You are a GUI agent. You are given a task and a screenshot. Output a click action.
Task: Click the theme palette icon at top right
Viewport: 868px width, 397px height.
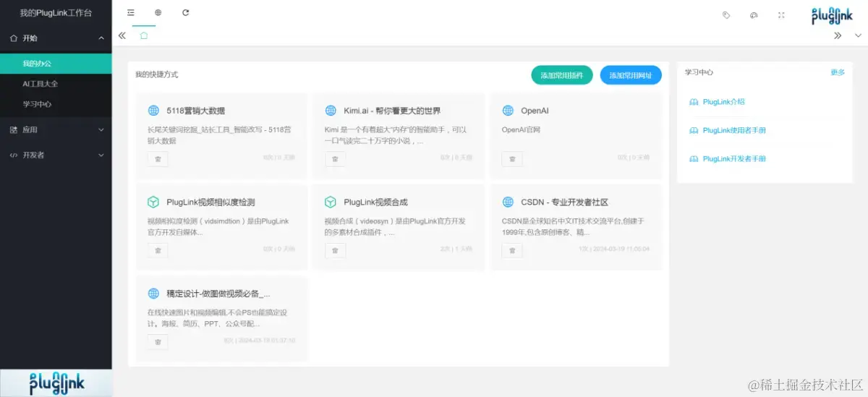pos(754,14)
